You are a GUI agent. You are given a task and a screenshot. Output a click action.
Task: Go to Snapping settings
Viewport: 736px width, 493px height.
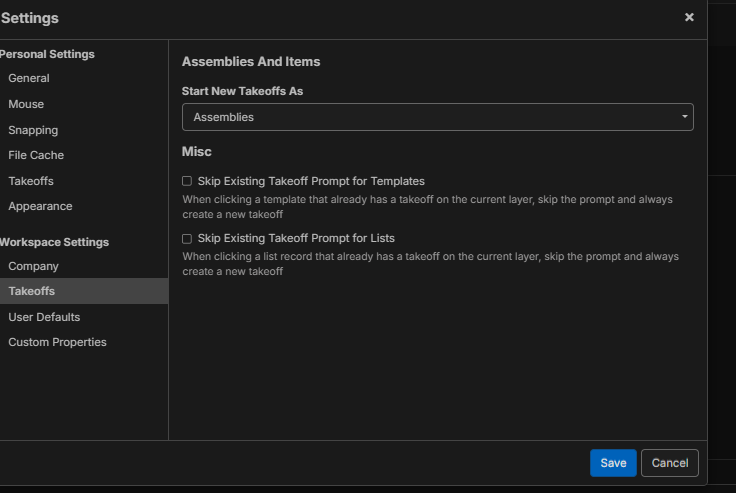(33, 130)
